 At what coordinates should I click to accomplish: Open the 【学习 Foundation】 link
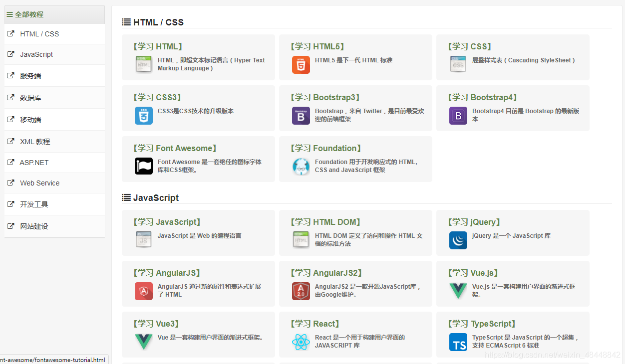pyautogui.click(x=325, y=148)
